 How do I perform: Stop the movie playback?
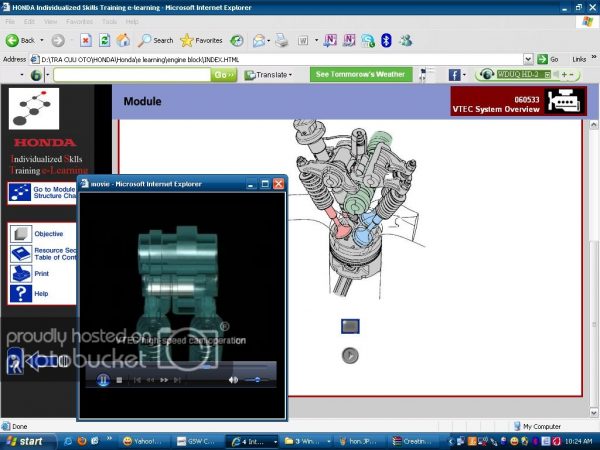click(119, 380)
